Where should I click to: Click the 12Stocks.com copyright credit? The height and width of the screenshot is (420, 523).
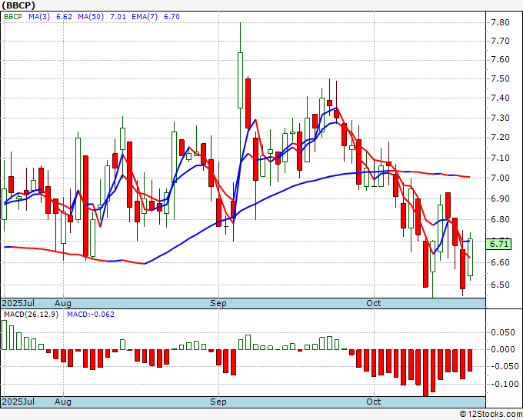click(491, 414)
